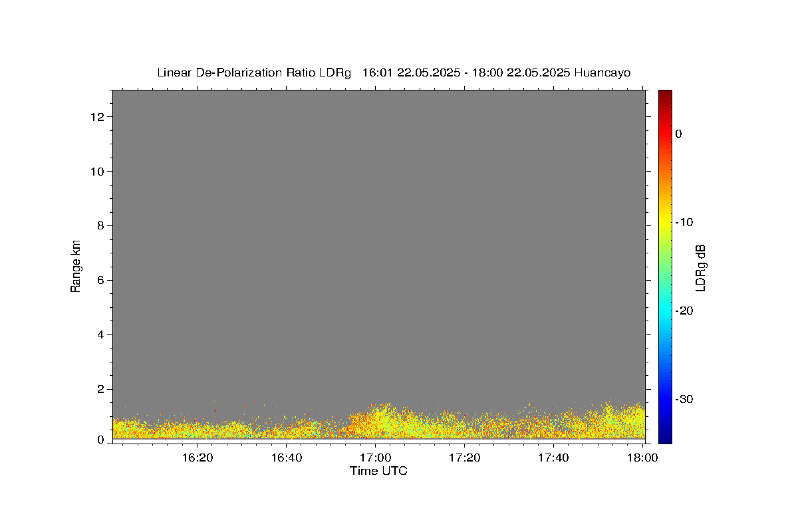Select the 16:40 time tick label

pos(287,458)
